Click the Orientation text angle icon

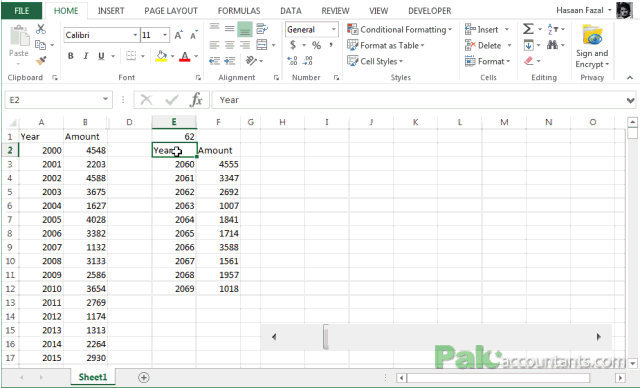click(251, 61)
